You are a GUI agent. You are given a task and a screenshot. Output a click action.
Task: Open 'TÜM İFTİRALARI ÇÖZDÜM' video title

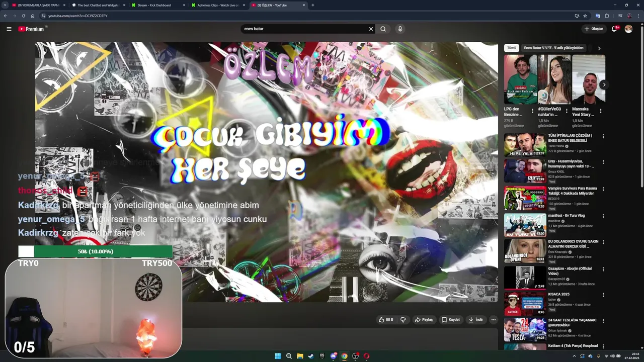click(570, 138)
